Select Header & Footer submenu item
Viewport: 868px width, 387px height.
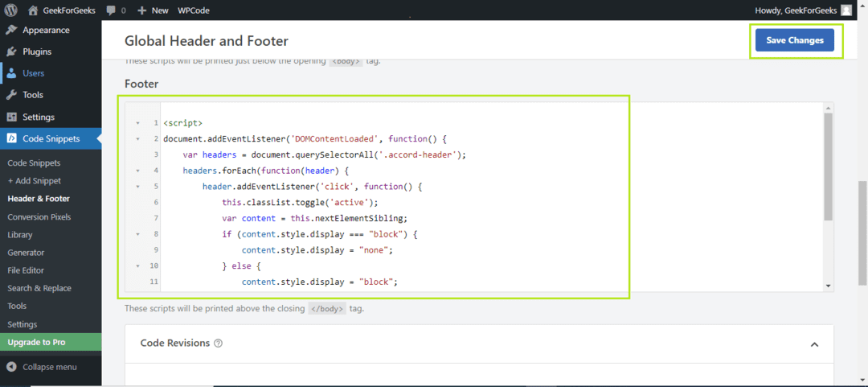click(x=39, y=199)
